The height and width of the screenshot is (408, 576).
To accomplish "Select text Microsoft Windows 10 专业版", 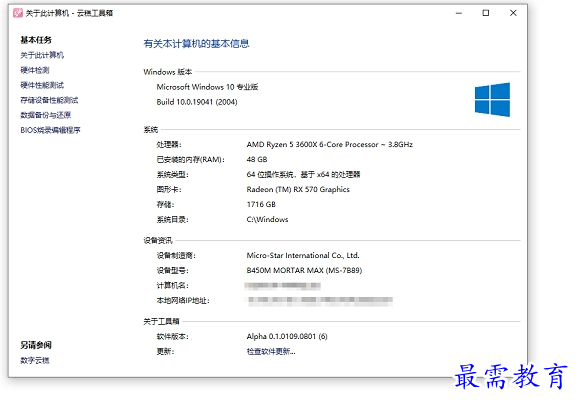I will pos(208,87).
